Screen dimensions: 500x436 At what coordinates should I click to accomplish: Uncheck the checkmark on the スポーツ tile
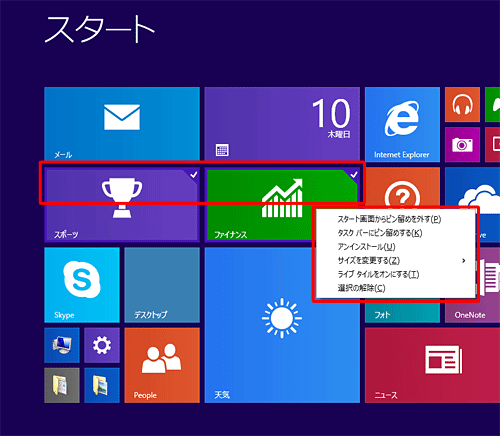coord(193,174)
